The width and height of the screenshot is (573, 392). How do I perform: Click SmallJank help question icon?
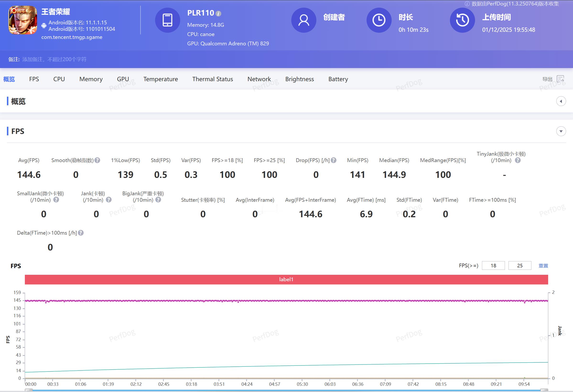click(x=56, y=200)
